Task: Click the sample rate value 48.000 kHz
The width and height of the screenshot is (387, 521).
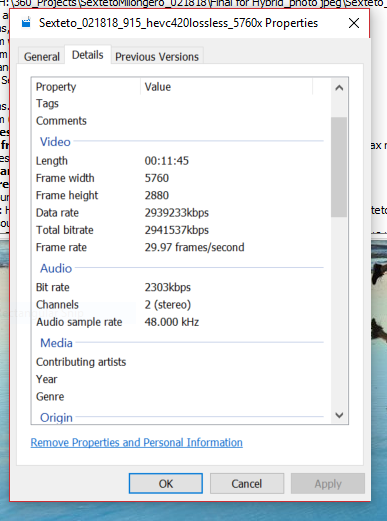Action: (172, 322)
